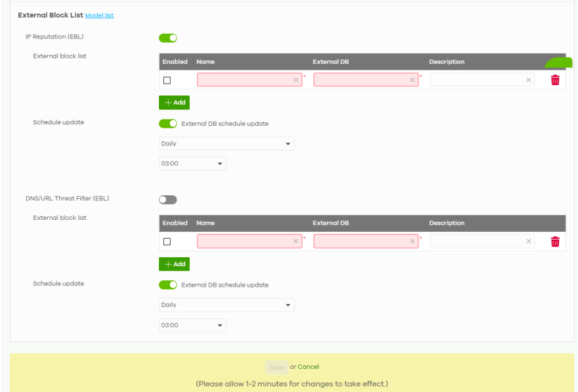This screenshot has height=392, width=578.
Task: Check the Enabled box in IP Reputation list
Action: click(x=167, y=80)
